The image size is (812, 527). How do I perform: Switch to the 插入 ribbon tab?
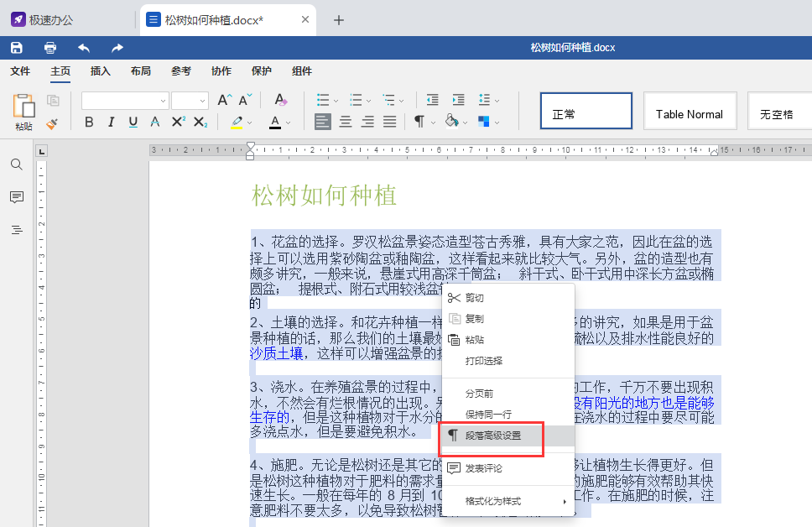101,71
